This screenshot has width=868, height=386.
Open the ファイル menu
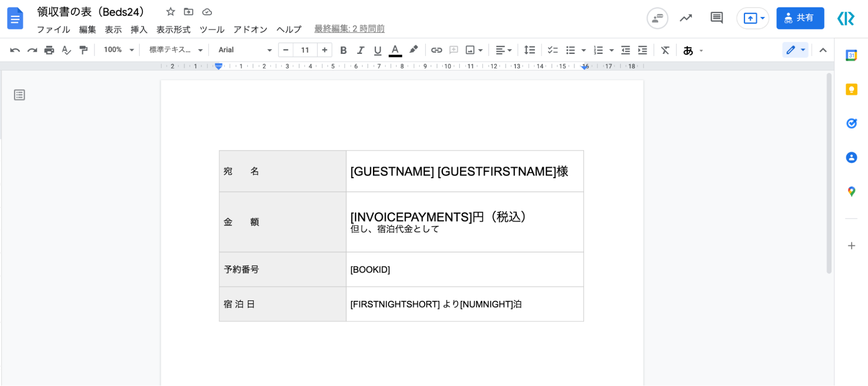tap(53, 29)
